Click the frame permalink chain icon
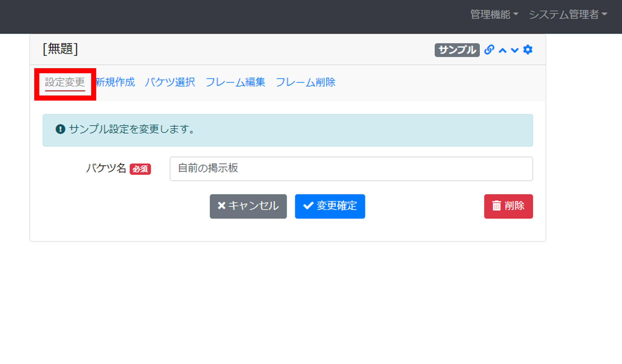This screenshot has width=622, height=364. click(489, 50)
